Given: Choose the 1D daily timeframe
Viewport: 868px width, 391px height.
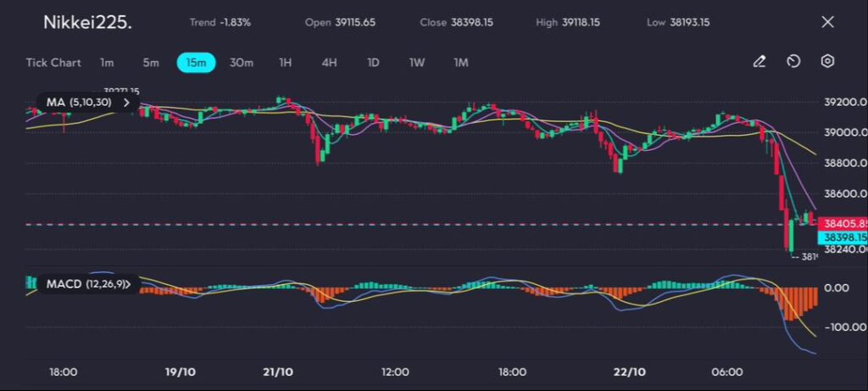Looking at the screenshot, I should pos(373,62).
